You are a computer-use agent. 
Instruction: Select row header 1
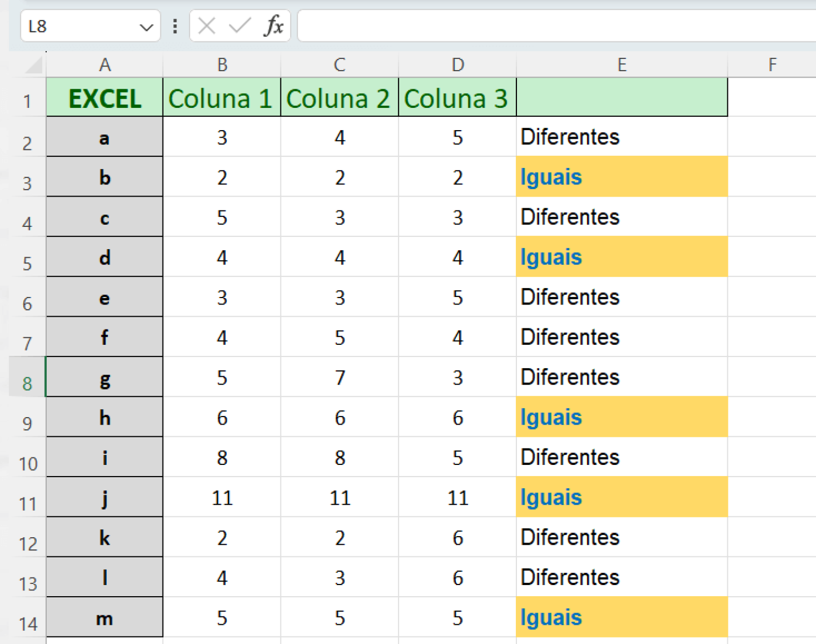point(28,99)
